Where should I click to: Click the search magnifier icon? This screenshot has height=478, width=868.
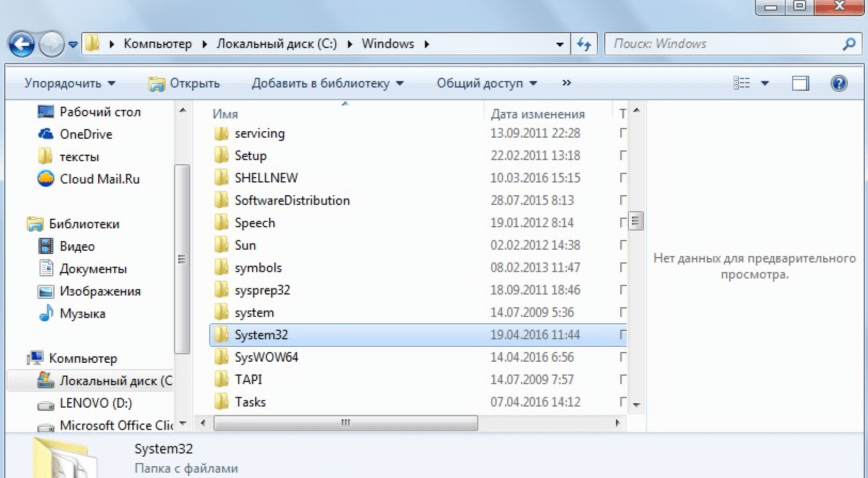point(849,44)
